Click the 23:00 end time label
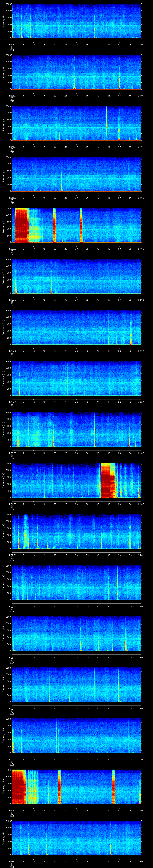Viewport: 153px width, 868px height. (141, 44)
